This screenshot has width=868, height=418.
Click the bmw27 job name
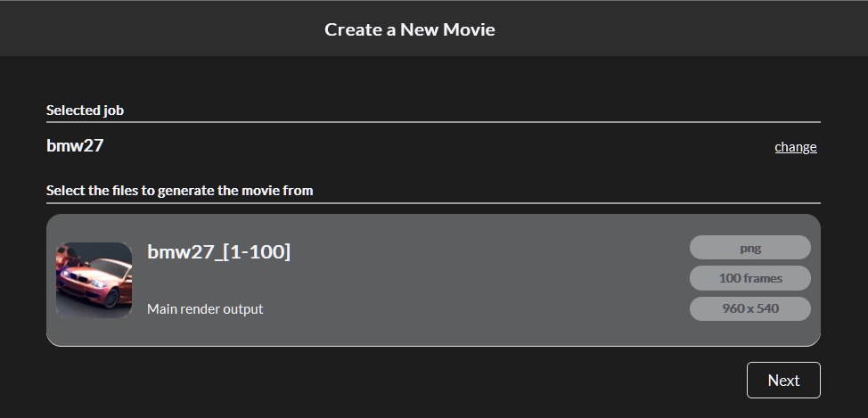point(75,145)
